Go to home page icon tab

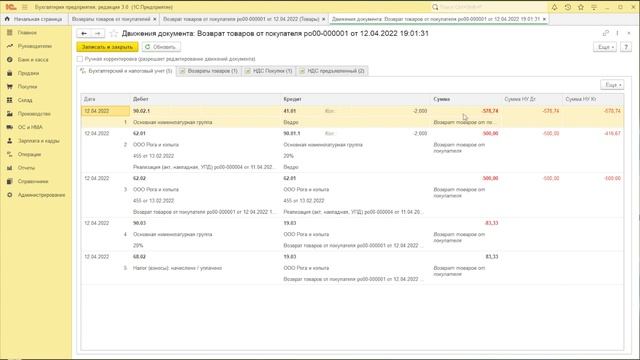tap(7, 19)
